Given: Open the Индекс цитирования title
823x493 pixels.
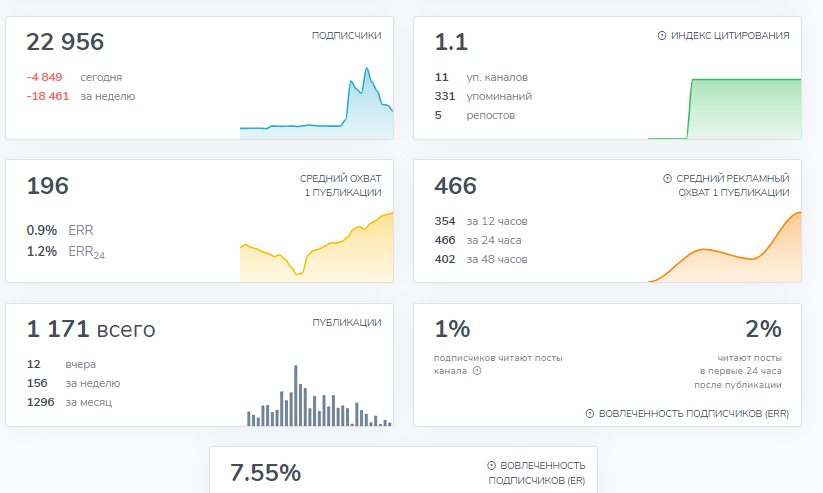Looking at the screenshot, I should point(730,36).
